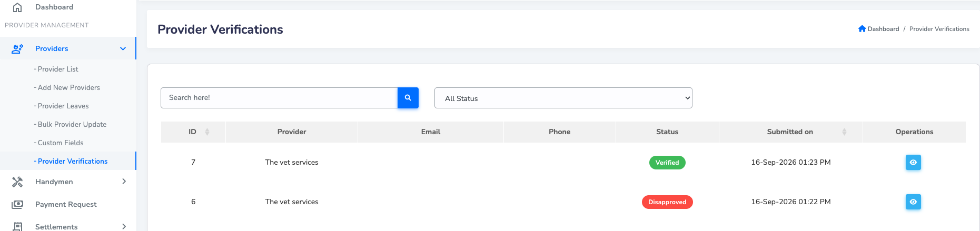The width and height of the screenshot is (980, 231).
Task: View details of verification ID 7
Action: tap(913, 163)
